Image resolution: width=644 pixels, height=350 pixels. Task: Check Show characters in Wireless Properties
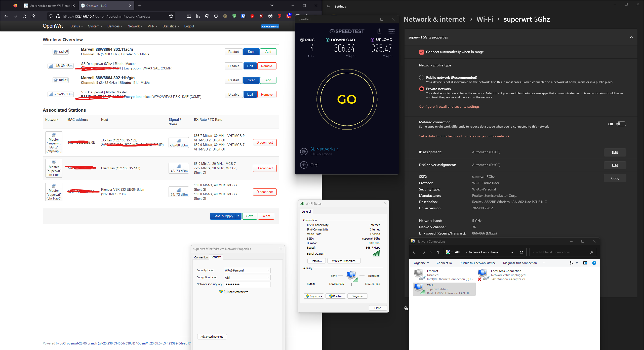tap(226, 292)
